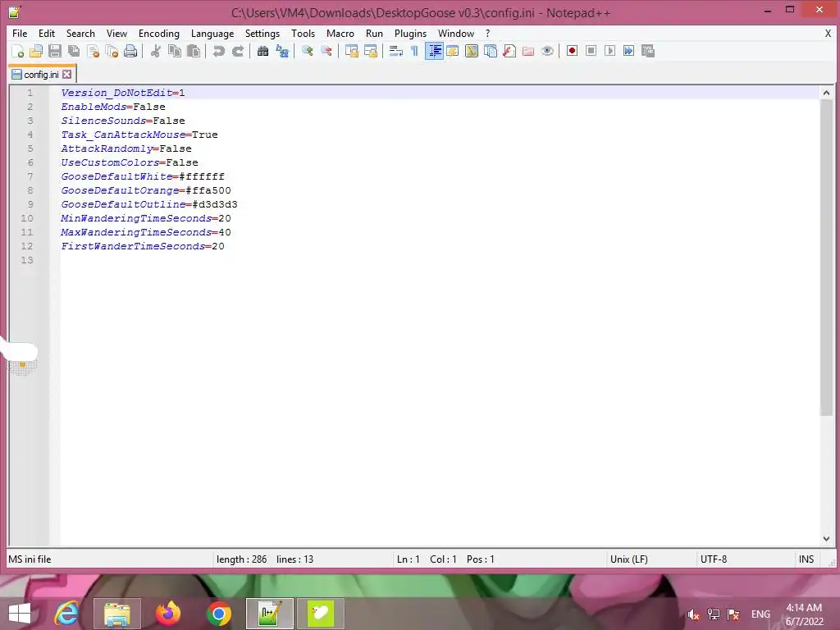Image resolution: width=840 pixels, height=630 pixels.
Task: Open Folder as Workspace icon
Action: (528, 51)
